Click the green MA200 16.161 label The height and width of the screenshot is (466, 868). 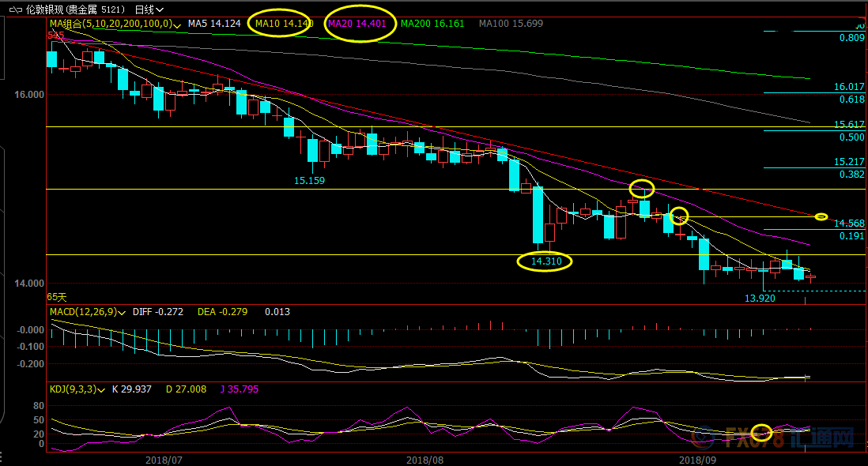(433, 24)
